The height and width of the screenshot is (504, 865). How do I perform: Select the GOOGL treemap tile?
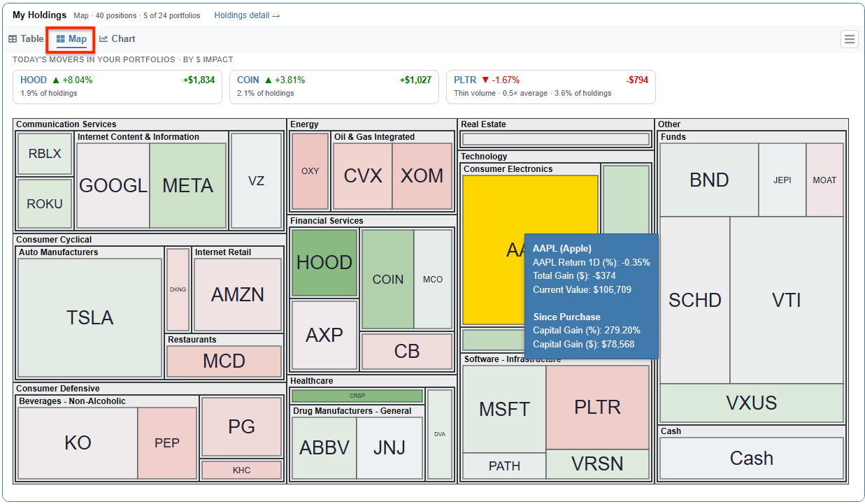(113, 185)
